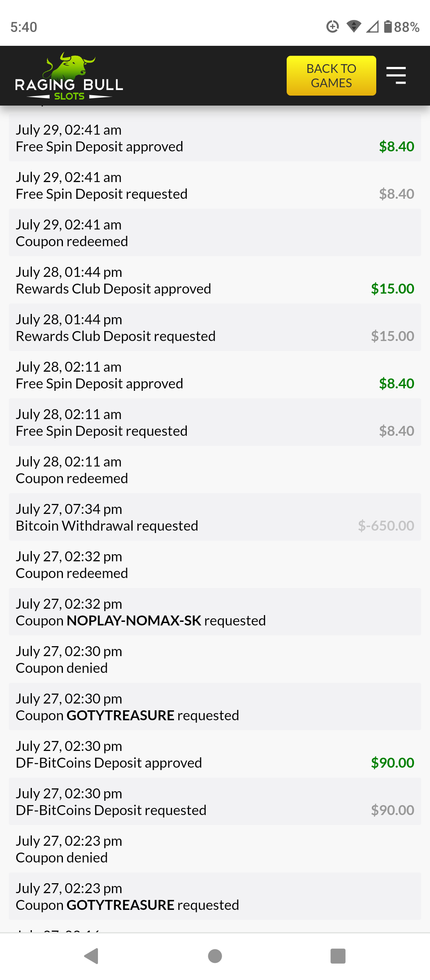The image size is (430, 980).
Task: Tap the Wi-Fi status icon
Action: point(354,27)
